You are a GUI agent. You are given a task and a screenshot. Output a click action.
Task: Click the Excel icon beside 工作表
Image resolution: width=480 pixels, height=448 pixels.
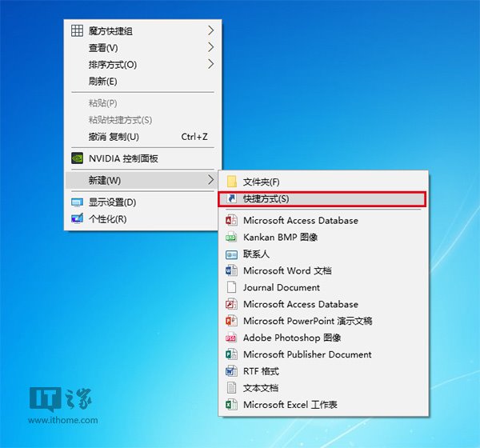pyautogui.click(x=231, y=405)
